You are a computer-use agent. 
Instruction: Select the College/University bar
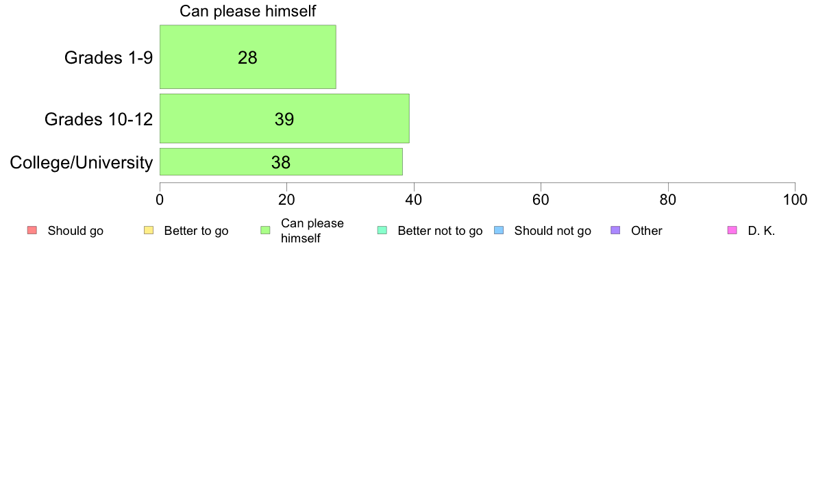click(x=281, y=162)
